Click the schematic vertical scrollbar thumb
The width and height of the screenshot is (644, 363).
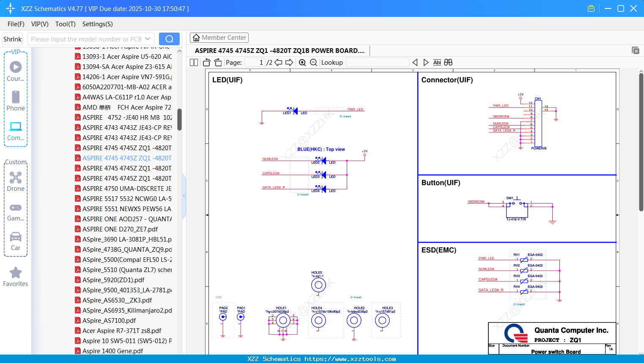(x=641, y=142)
